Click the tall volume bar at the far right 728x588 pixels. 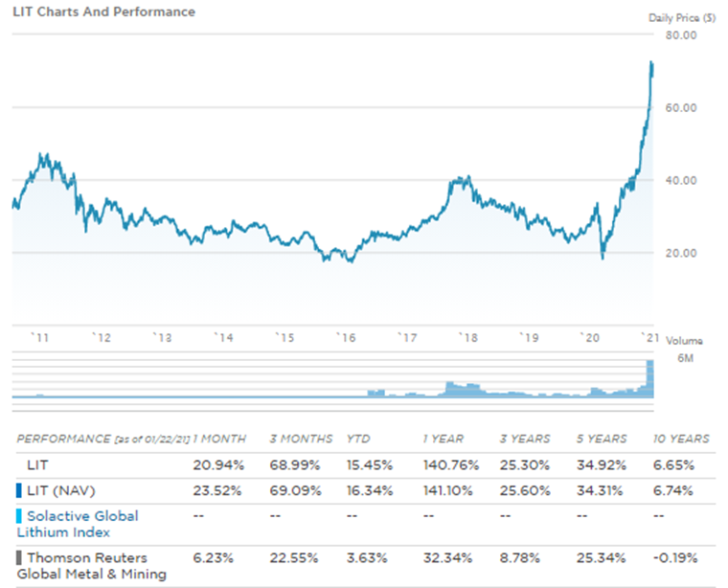point(650,377)
